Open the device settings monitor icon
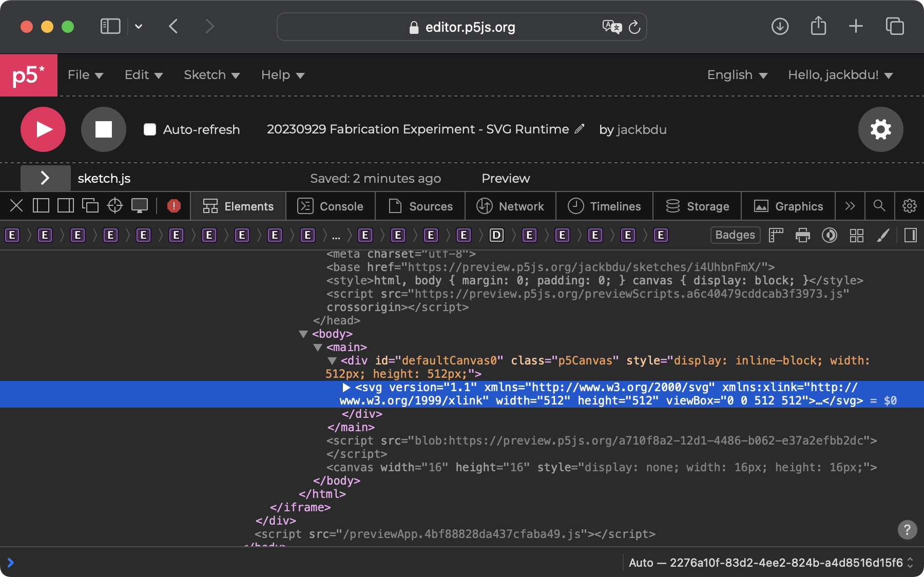The image size is (924, 577). (140, 206)
